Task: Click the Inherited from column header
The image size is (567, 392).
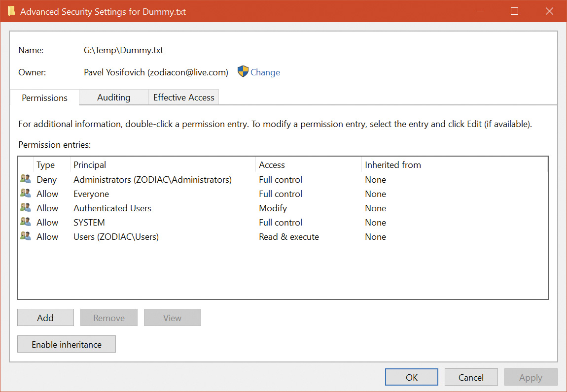Action: pyautogui.click(x=454, y=165)
